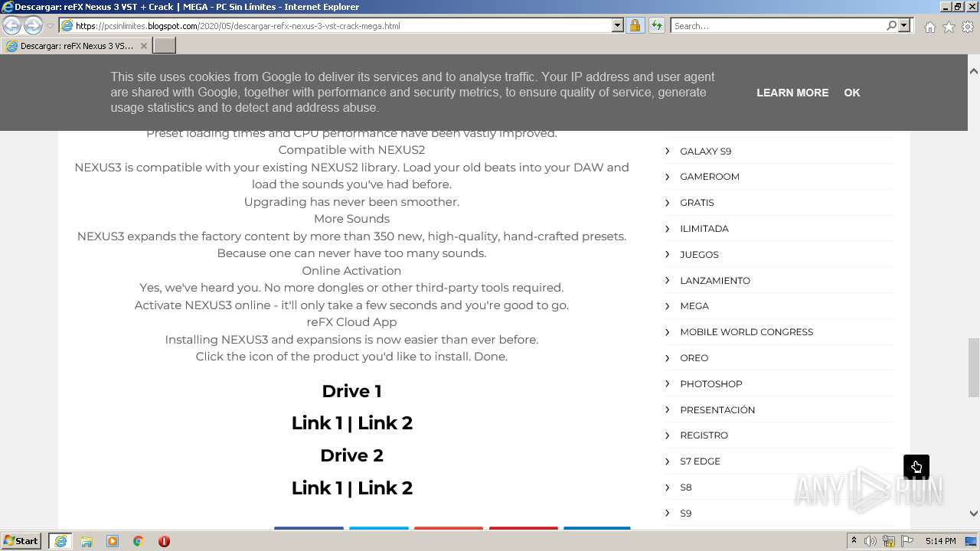Click the green Refresh page icon
The image size is (980, 551).
coord(656,25)
